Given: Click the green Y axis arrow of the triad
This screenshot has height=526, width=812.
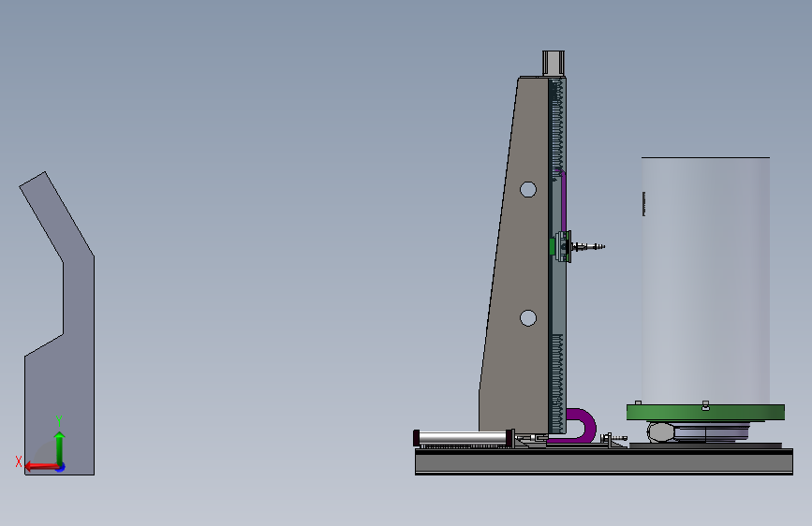Looking at the screenshot, I should coord(60,447).
